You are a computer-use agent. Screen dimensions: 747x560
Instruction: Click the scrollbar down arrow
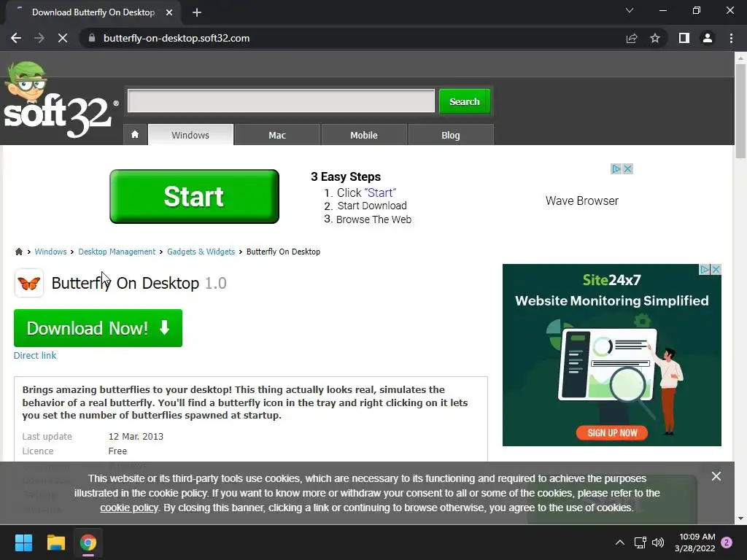coord(740,518)
